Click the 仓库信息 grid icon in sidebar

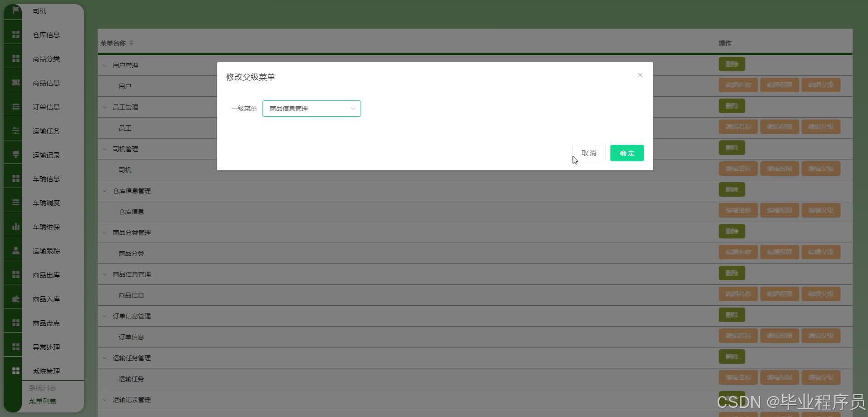(x=16, y=35)
